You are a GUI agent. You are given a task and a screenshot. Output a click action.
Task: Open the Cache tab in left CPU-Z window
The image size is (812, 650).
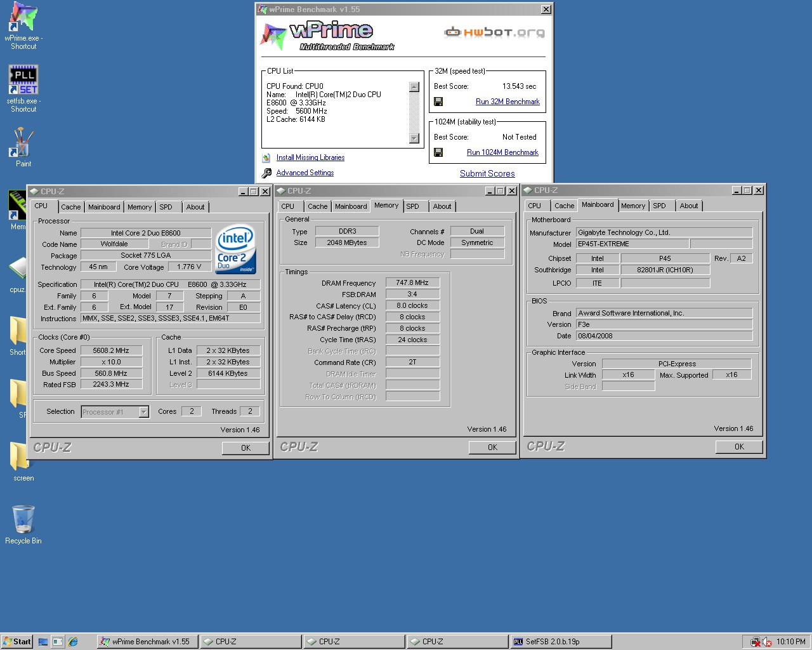[71, 207]
